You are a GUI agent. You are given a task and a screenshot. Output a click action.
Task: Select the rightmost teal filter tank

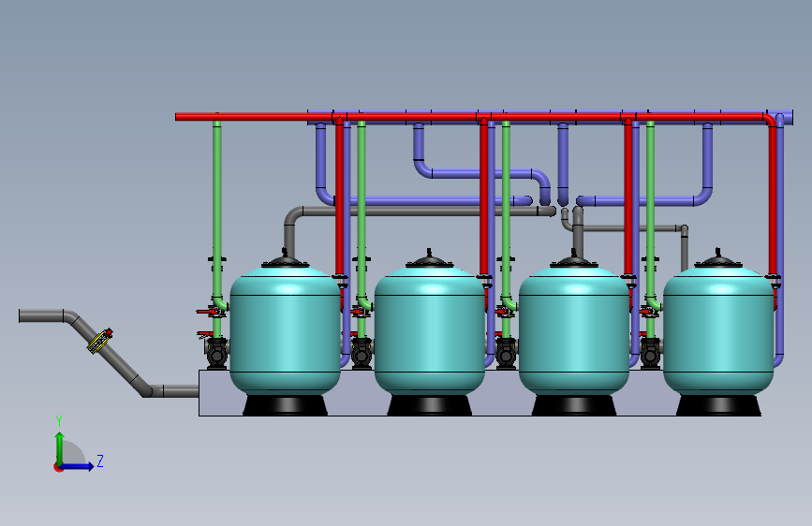coord(718,331)
